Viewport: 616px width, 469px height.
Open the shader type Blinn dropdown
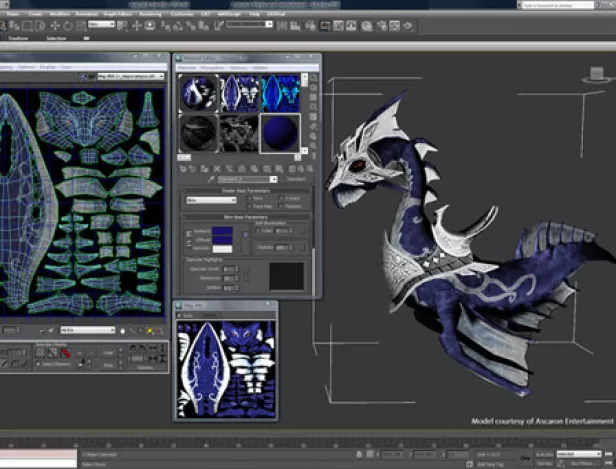(211, 200)
